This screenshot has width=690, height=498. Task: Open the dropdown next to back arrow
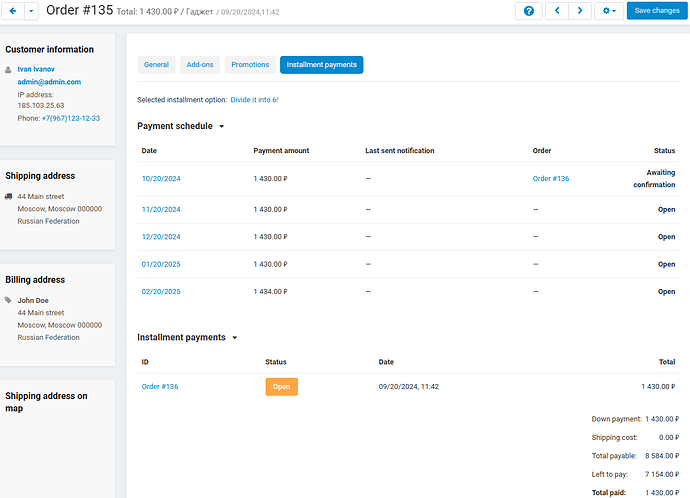pyautogui.click(x=31, y=11)
